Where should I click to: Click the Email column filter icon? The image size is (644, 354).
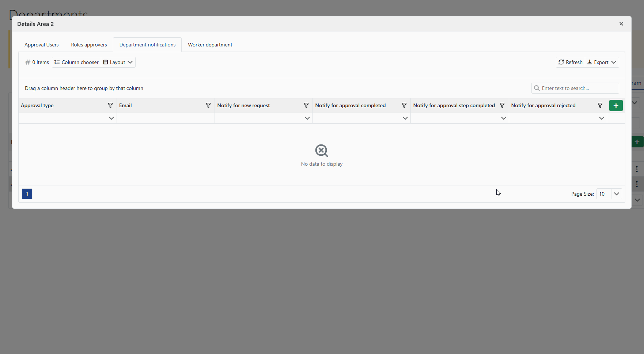click(208, 105)
